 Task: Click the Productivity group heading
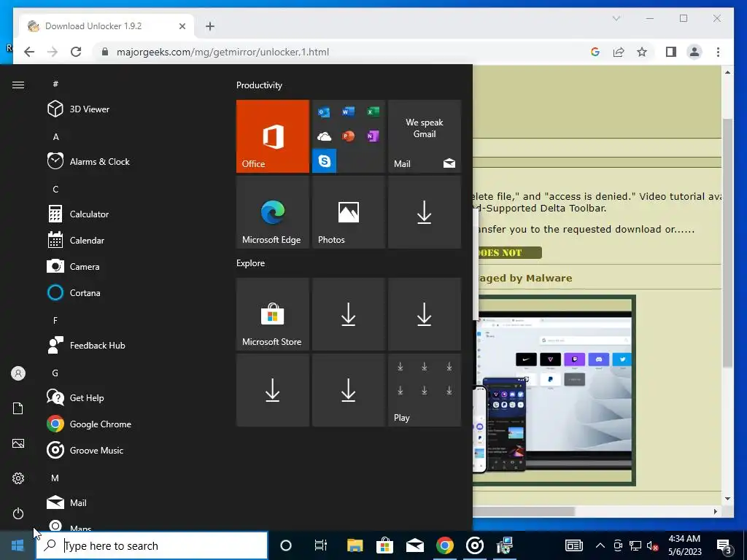[259, 85]
